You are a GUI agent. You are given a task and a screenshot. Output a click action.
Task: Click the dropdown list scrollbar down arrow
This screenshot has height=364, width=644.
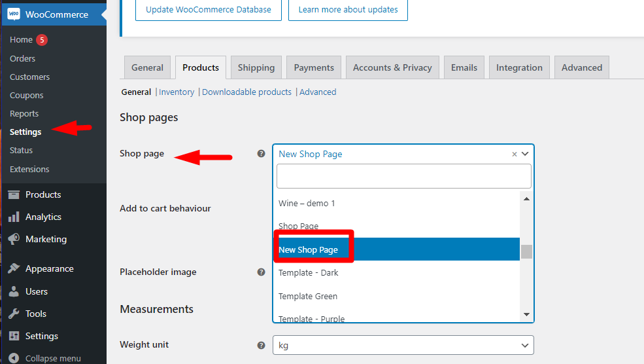click(526, 315)
